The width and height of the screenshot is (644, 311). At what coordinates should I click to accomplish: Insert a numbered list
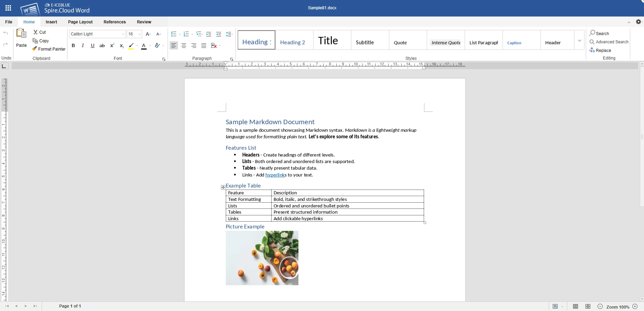click(186, 34)
